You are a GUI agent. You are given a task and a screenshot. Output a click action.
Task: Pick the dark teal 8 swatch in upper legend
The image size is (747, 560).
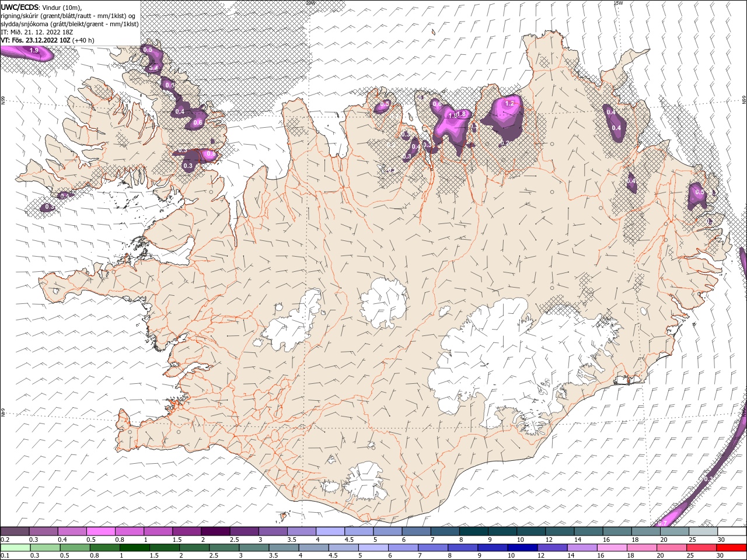pos(473,531)
